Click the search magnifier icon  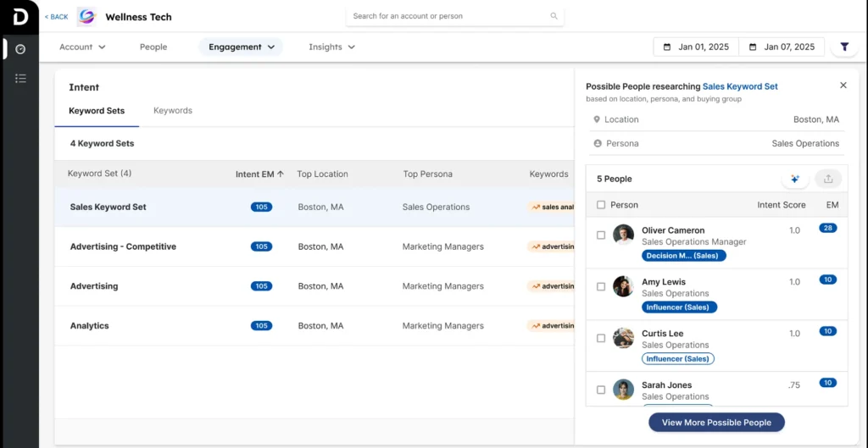tap(554, 16)
